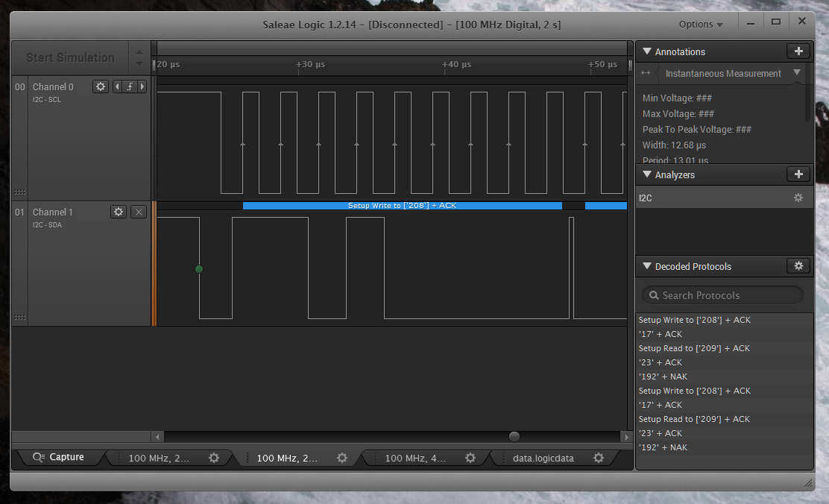Select second ''23' + ACK' decoded row
Image resolution: width=829 pixels, height=504 pixels.
pos(724,433)
